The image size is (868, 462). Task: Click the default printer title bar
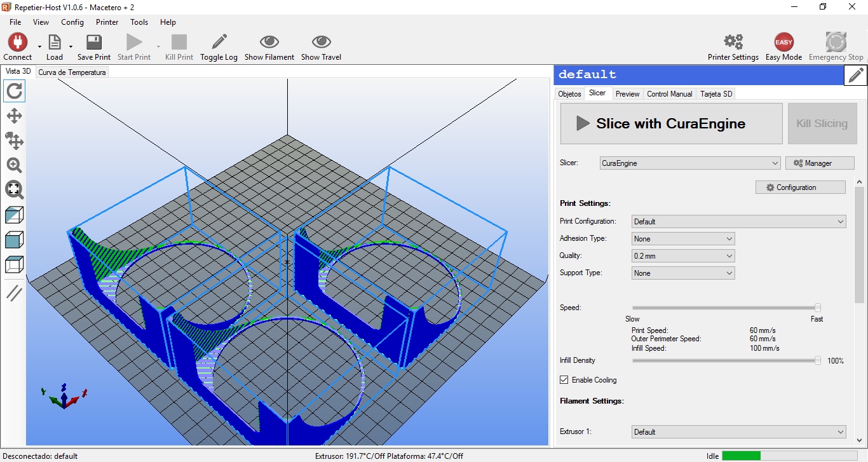point(699,75)
